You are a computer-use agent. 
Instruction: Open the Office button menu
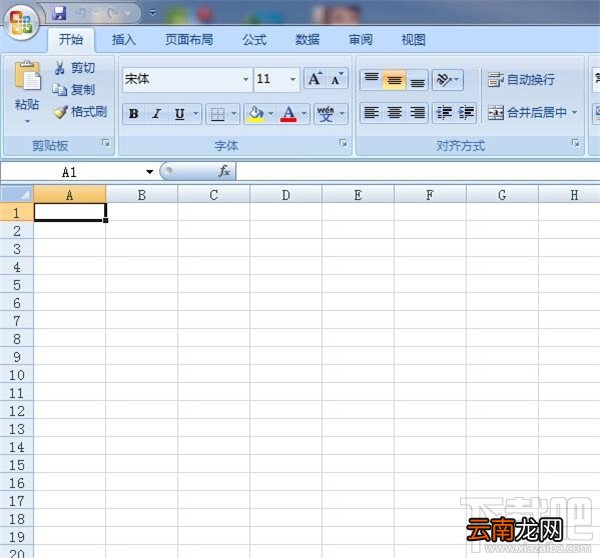(21, 22)
